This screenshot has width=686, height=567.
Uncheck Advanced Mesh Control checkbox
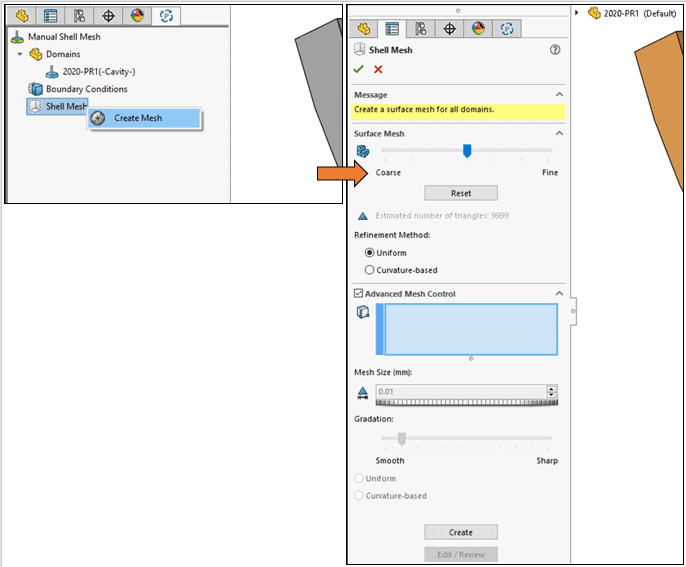click(x=358, y=293)
